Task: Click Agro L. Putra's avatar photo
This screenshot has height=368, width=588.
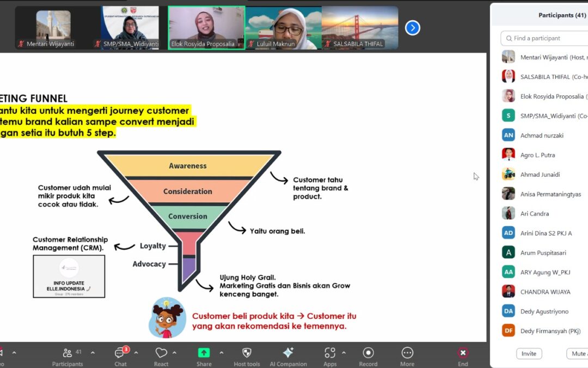Action: click(x=509, y=155)
